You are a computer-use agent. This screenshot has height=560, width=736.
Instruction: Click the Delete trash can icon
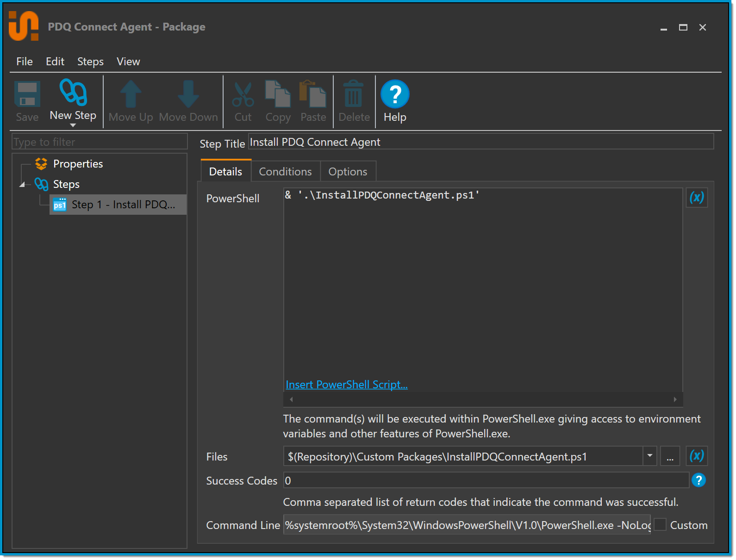[354, 94]
